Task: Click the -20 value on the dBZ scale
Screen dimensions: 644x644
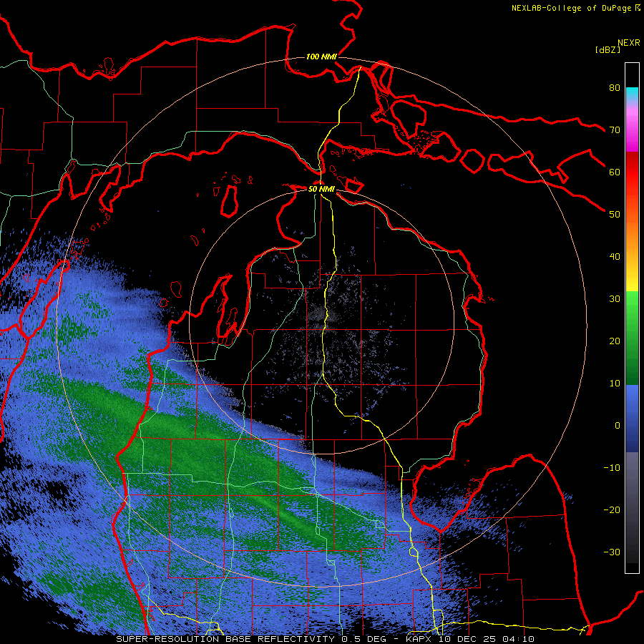Action: pyautogui.click(x=612, y=509)
